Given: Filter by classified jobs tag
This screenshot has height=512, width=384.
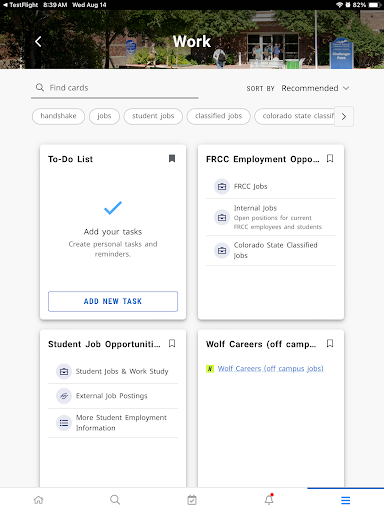Looking at the screenshot, I should click(218, 116).
